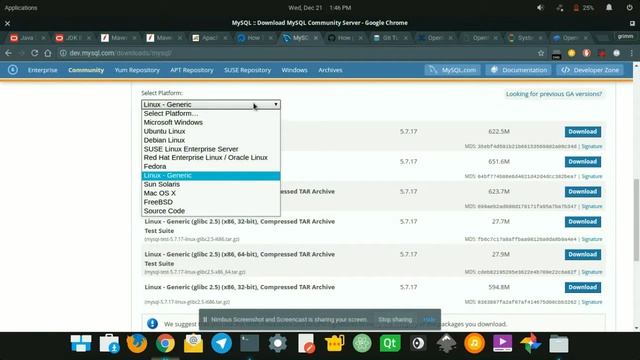Open the green atom-like dock icon
The height and width of the screenshot is (360, 640).
click(x=362, y=343)
